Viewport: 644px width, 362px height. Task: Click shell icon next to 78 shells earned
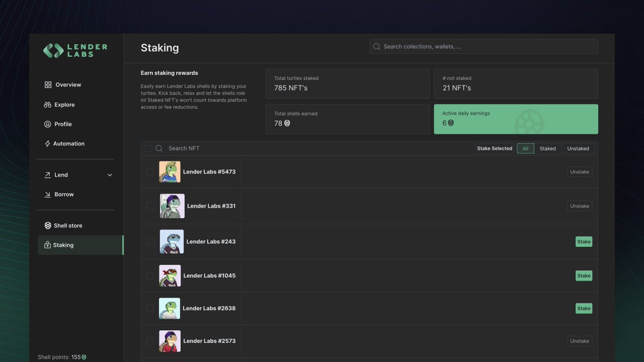pos(287,123)
